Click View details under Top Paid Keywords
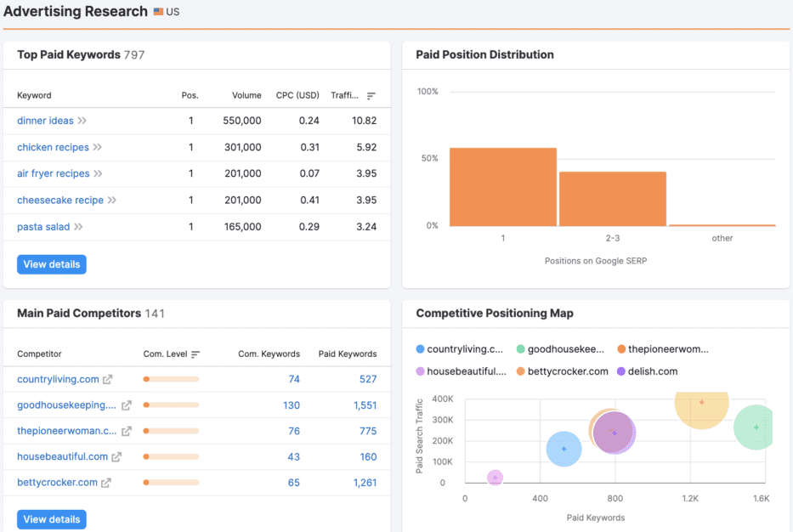Image resolution: width=793 pixels, height=532 pixels. (x=52, y=264)
